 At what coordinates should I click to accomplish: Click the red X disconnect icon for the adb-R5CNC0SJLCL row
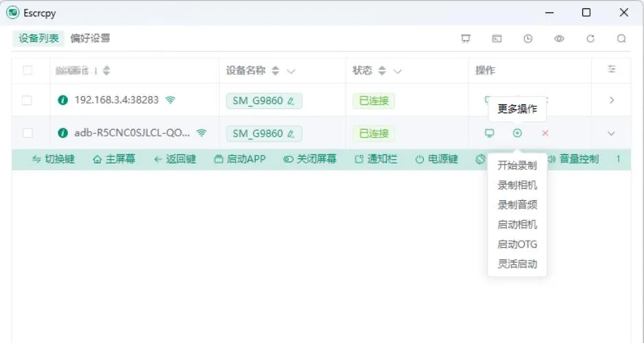[x=545, y=133]
